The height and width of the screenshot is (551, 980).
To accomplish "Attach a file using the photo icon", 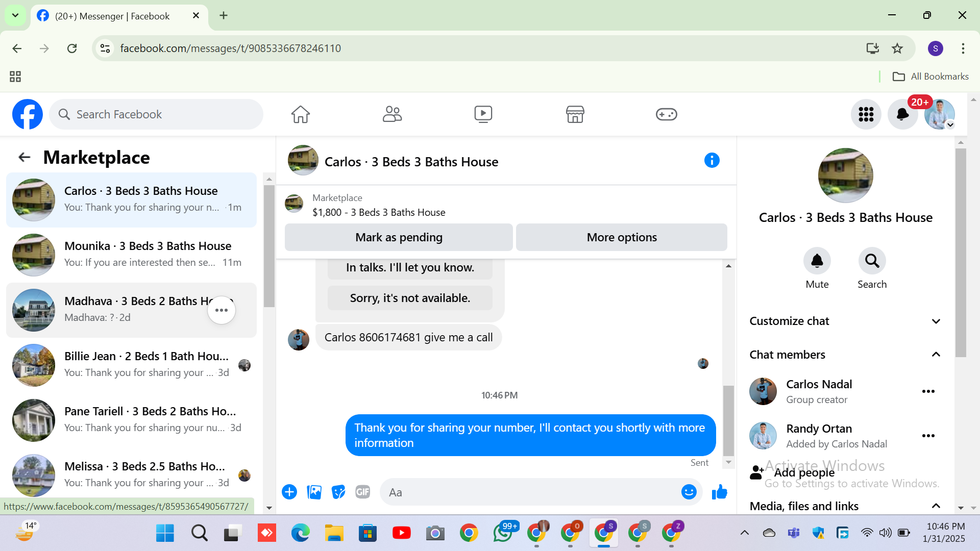I will tap(314, 492).
